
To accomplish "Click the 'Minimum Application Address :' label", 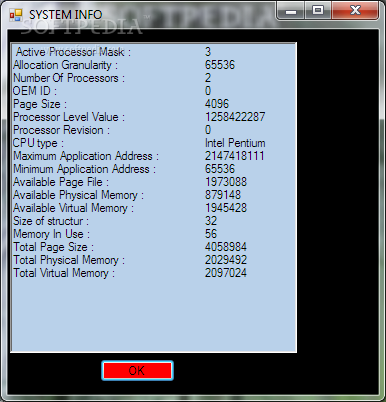I will pos(84,169).
